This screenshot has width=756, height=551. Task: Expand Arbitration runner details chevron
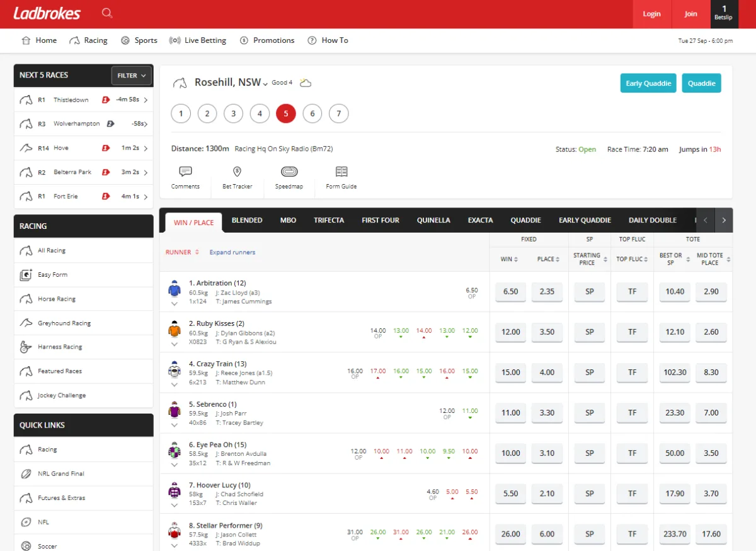(x=175, y=303)
